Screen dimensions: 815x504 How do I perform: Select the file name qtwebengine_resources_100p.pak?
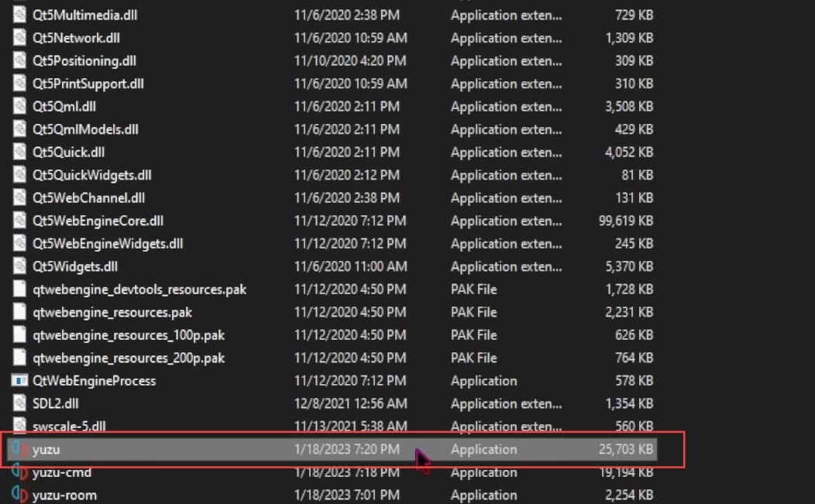[x=129, y=335]
